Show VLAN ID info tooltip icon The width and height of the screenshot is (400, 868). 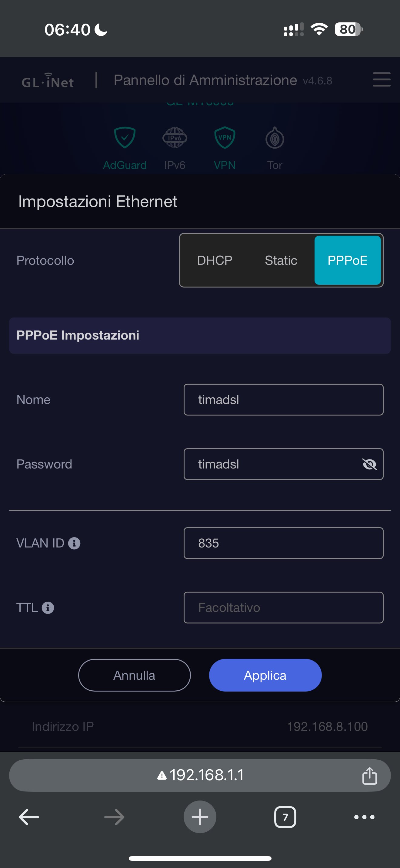(x=74, y=543)
